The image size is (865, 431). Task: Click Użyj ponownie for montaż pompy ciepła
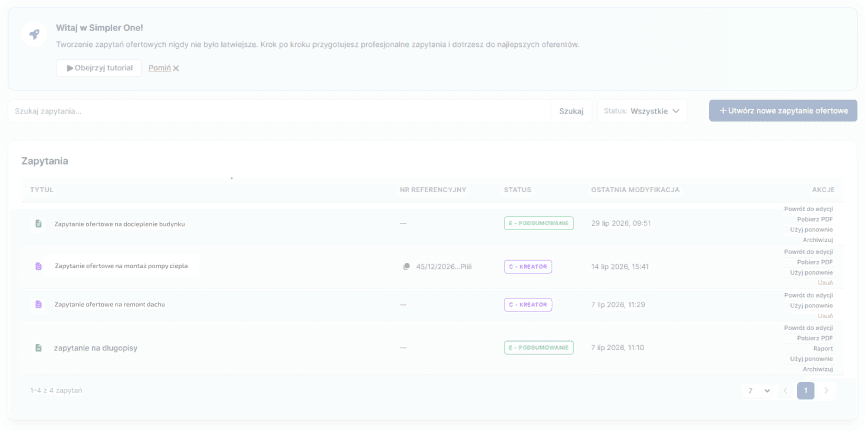click(811, 272)
